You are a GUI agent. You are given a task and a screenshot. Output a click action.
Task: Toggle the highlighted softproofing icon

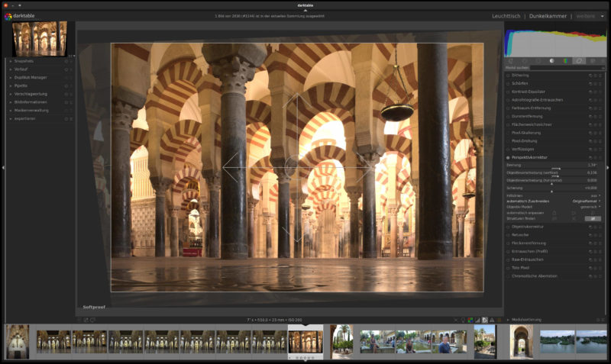485,320
